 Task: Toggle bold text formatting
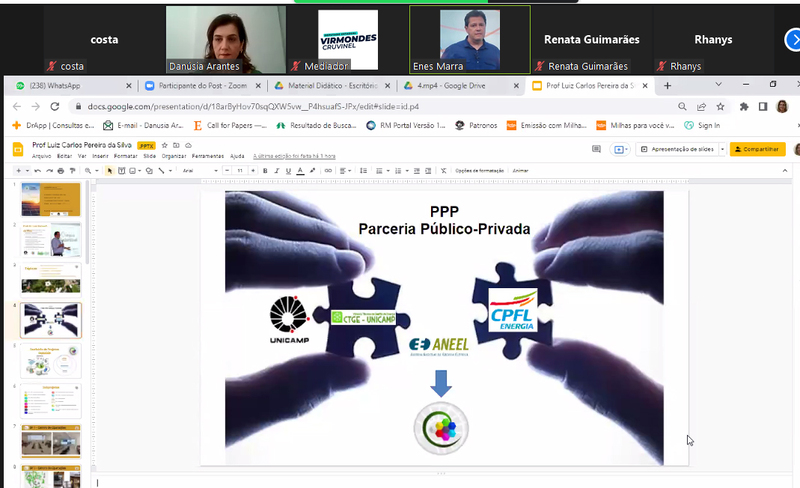tap(266, 171)
